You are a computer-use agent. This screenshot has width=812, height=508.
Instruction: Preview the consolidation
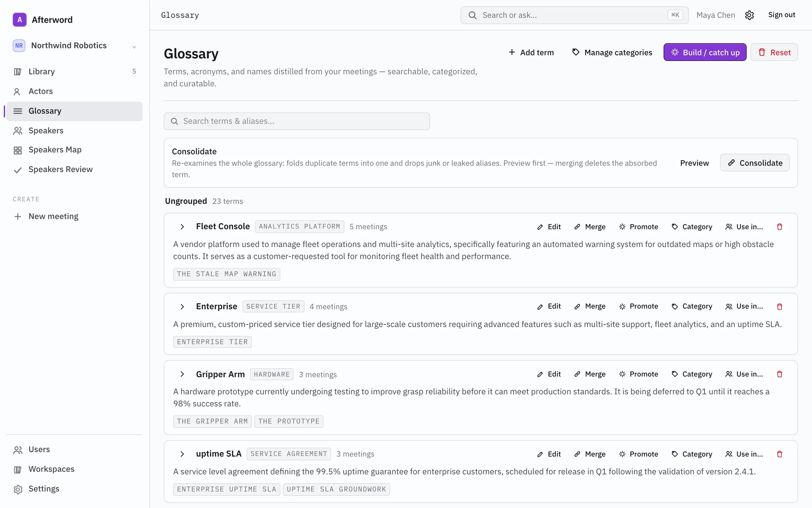tap(695, 163)
